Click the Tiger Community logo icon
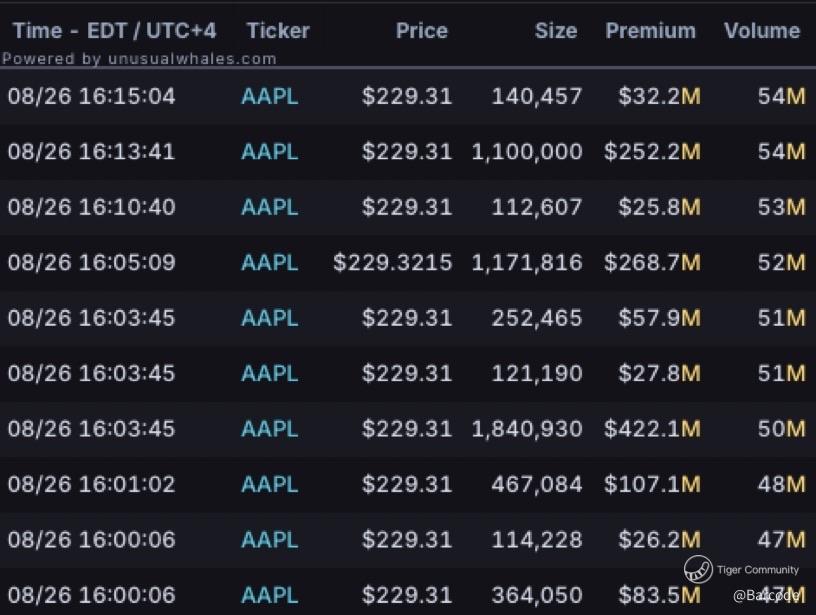 698,570
